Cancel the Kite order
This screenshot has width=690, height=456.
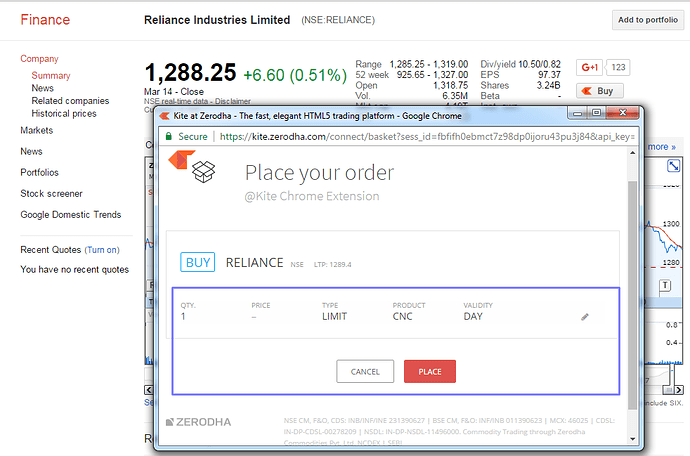(x=365, y=371)
